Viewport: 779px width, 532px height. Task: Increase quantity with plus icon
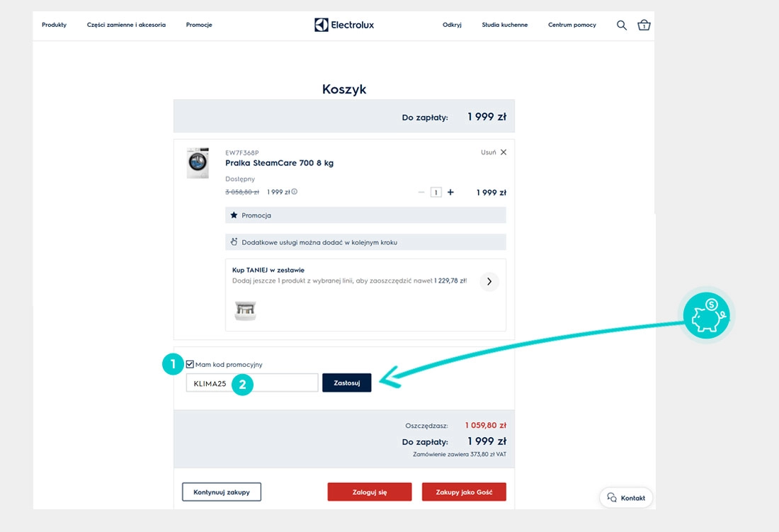[x=450, y=192]
